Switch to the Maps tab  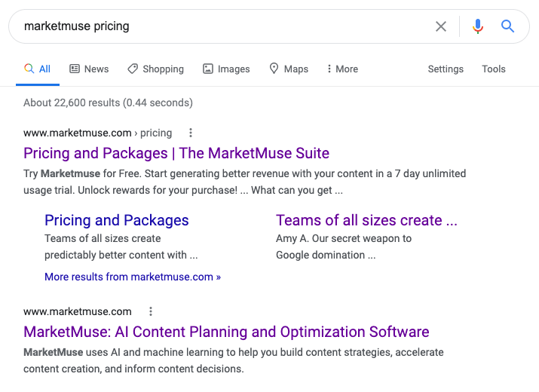tap(289, 69)
